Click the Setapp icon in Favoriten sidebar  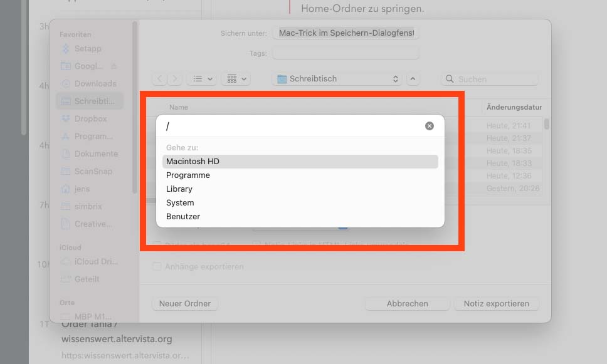pos(66,49)
